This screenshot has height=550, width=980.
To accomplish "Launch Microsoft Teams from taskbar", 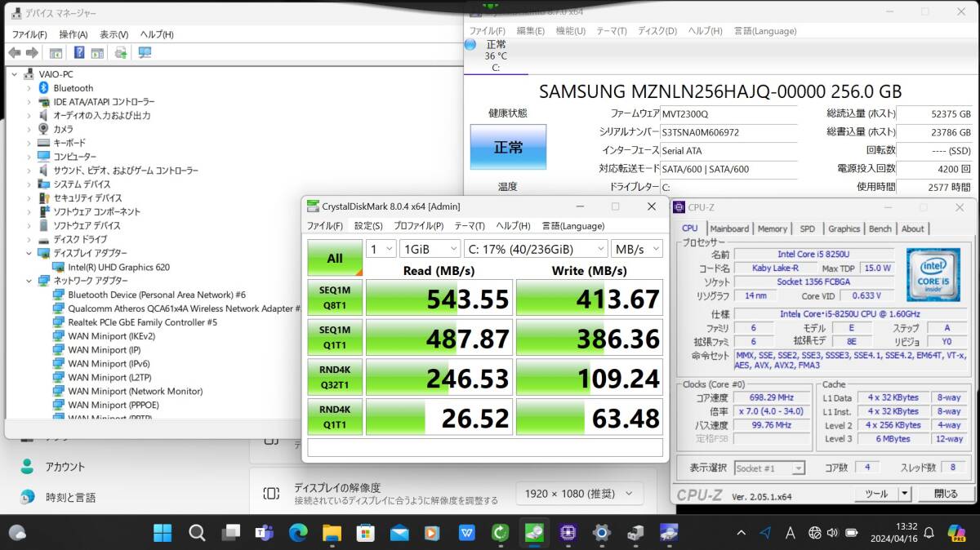I will pyautogui.click(x=264, y=533).
